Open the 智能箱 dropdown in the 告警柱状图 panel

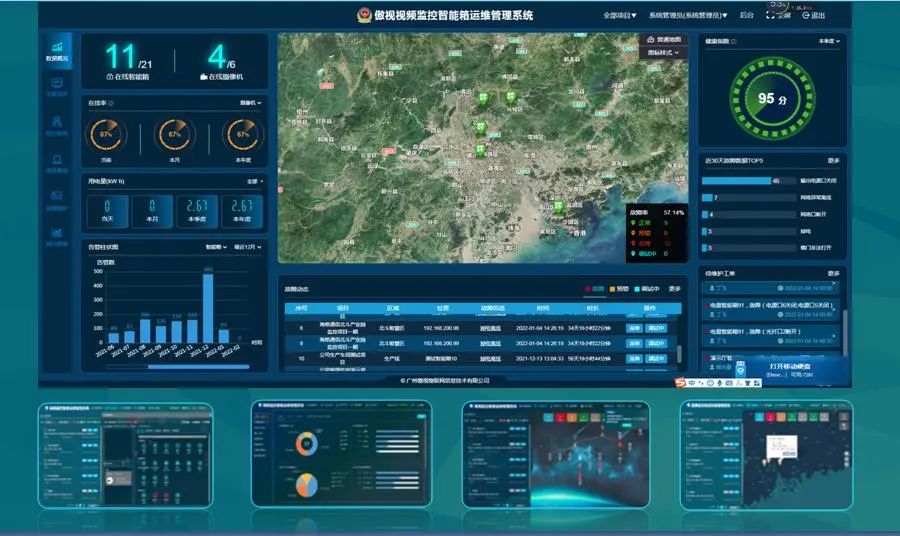[x=216, y=247]
